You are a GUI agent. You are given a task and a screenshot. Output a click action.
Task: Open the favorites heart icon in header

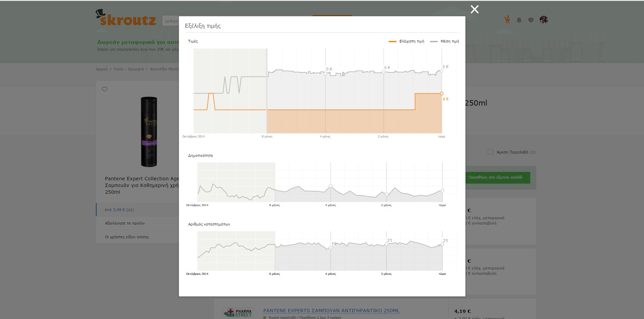tap(531, 20)
